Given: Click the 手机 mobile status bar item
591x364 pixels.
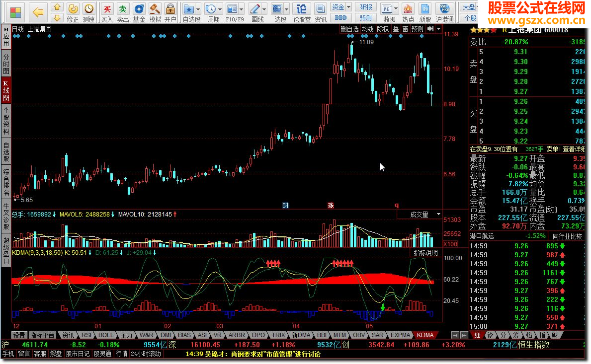Looking at the screenshot, I should (8, 354).
